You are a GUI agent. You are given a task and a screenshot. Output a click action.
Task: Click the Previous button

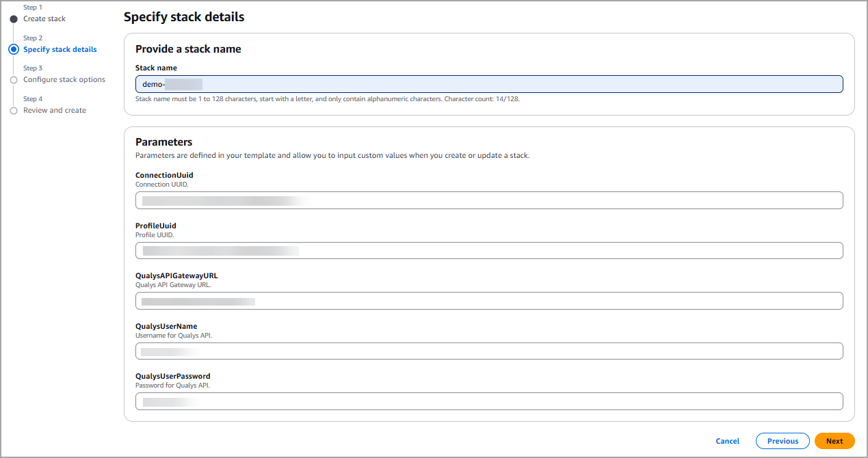782,441
